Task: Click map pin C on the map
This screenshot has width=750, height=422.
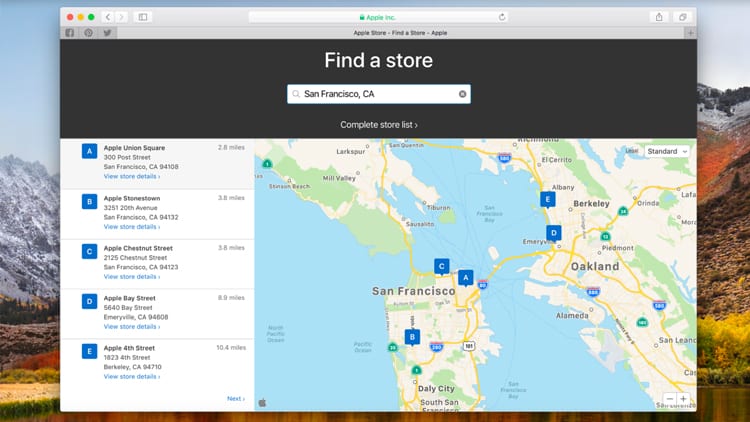Action: click(x=441, y=267)
